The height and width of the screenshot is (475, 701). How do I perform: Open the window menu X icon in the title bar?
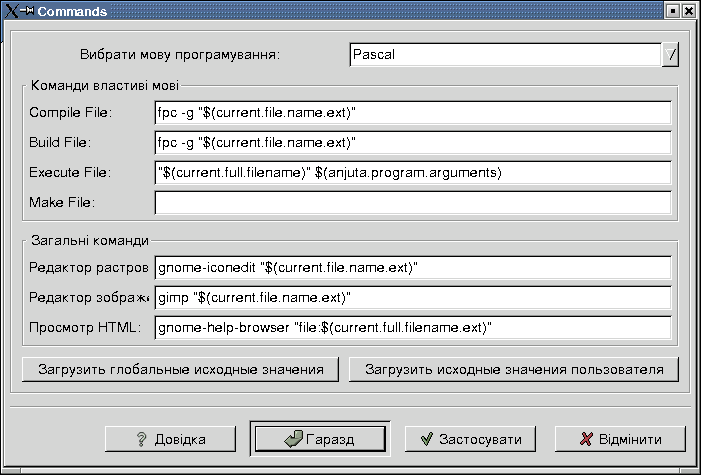click(x=10, y=10)
